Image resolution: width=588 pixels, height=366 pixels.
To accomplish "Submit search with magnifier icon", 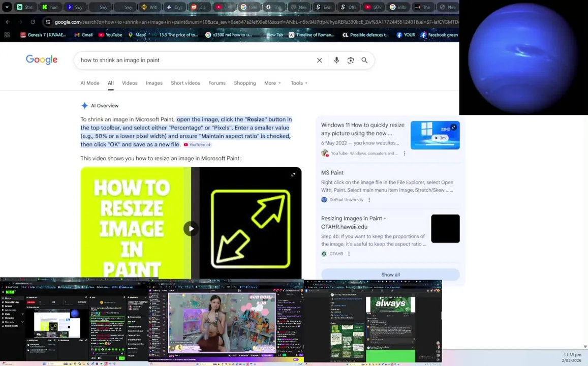I will [364, 60].
